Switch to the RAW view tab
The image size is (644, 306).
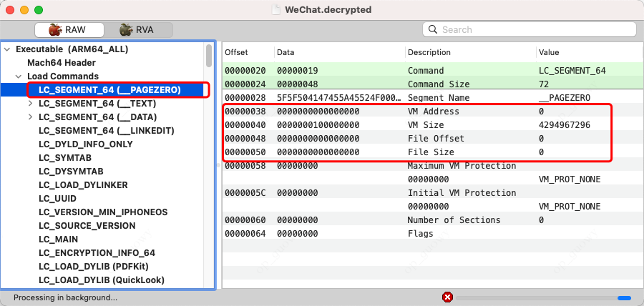point(69,30)
